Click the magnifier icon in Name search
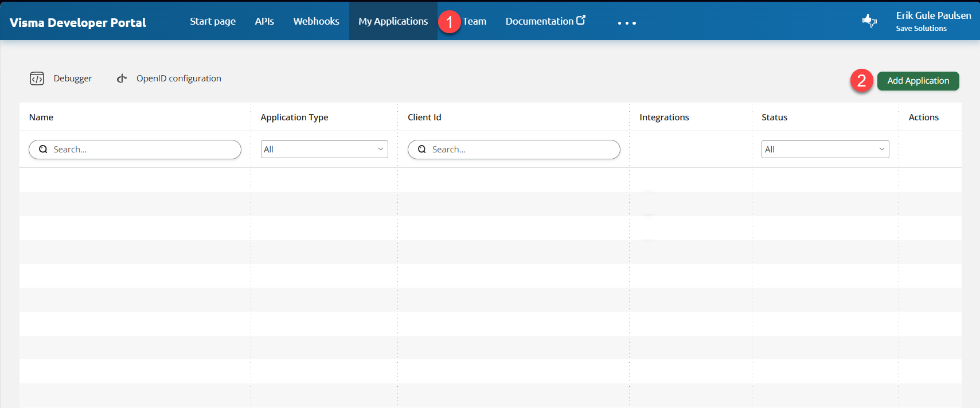The image size is (980, 408). (x=43, y=150)
